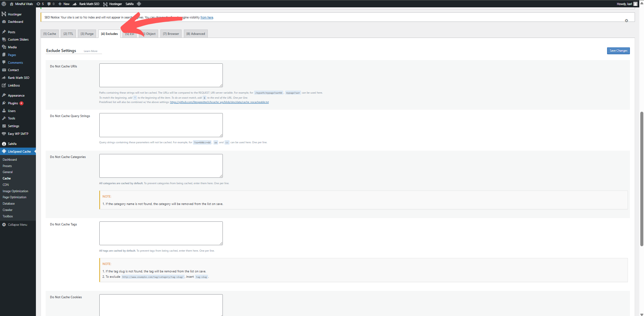Viewport: 644px width, 316px height.
Task: Click the Posts pin icon in sidebar
Action: click(x=4, y=32)
